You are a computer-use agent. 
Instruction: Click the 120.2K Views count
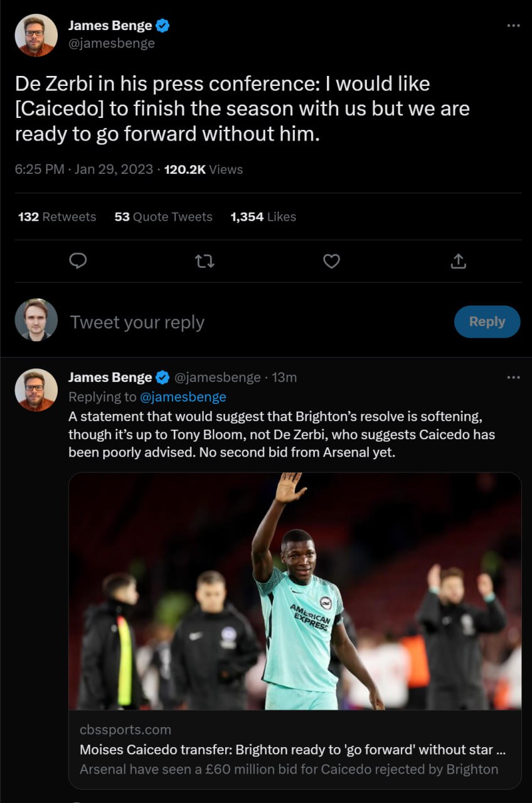coord(203,169)
